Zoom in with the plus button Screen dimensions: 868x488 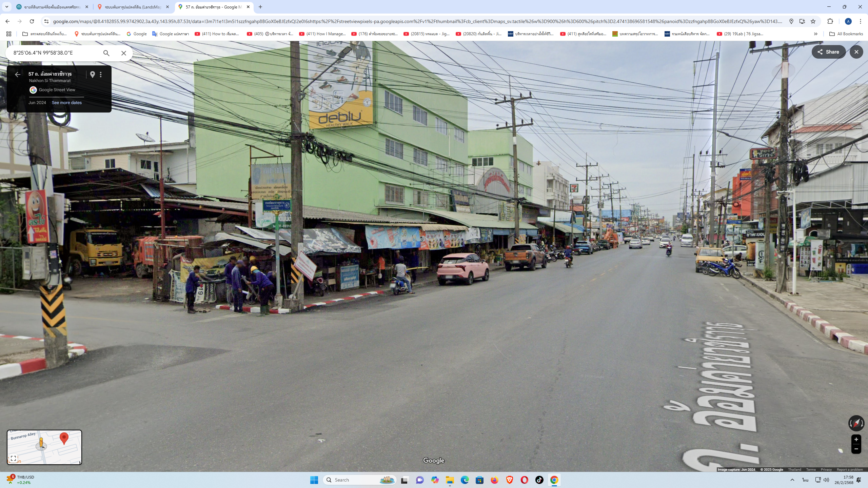856,440
